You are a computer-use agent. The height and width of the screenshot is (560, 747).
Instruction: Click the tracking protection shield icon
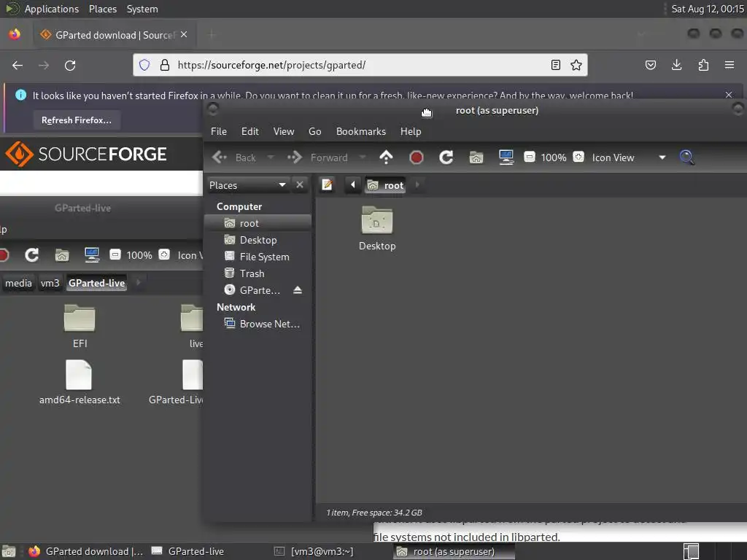tap(144, 65)
